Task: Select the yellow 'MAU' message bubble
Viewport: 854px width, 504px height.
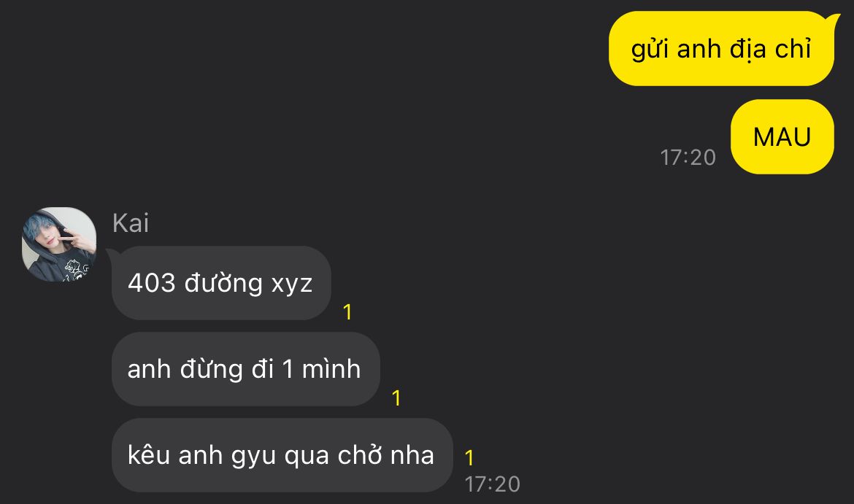Action: click(x=782, y=136)
